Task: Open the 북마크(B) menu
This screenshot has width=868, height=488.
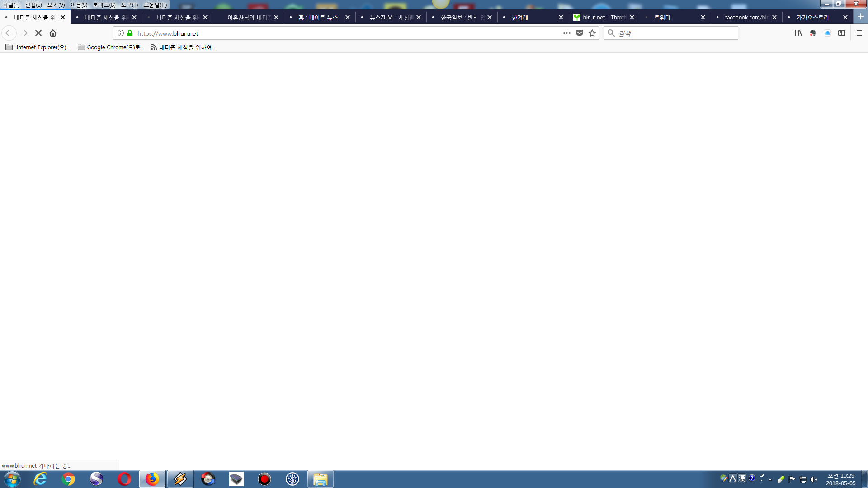Action: [x=104, y=5]
